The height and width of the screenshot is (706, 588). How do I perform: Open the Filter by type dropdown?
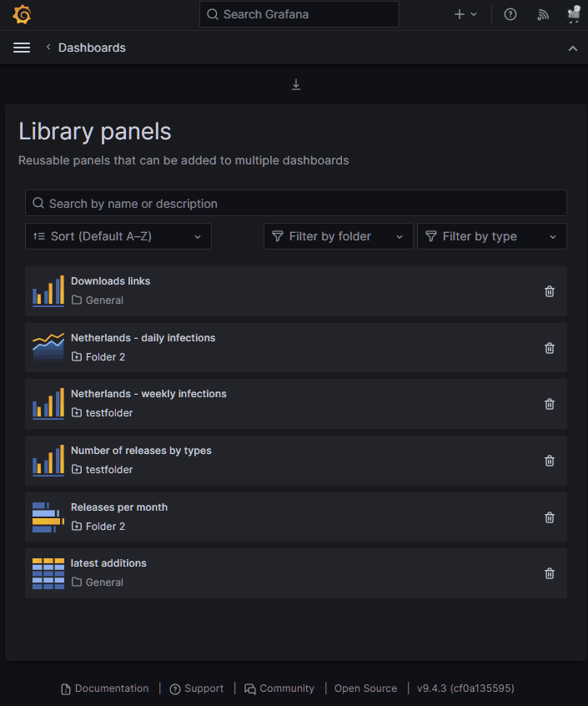coord(491,236)
